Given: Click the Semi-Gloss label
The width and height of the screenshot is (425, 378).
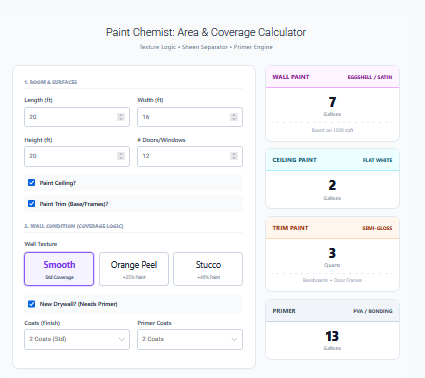Looking at the screenshot, I should [377, 228].
